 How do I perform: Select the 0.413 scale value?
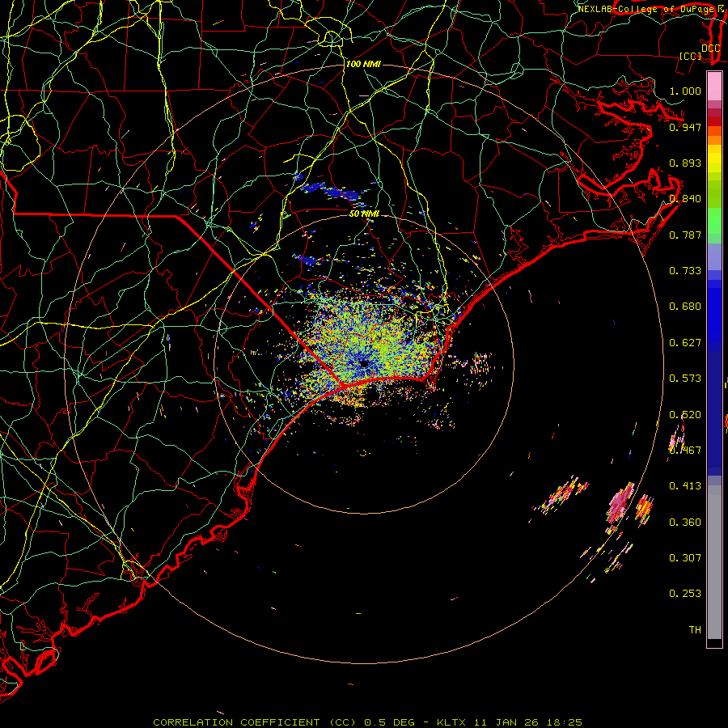coord(685,486)
